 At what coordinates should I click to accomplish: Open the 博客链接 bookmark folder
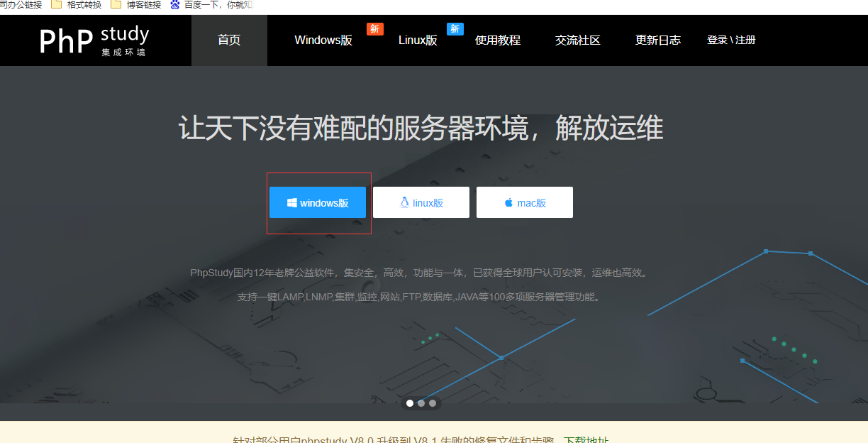pos(136,5)
